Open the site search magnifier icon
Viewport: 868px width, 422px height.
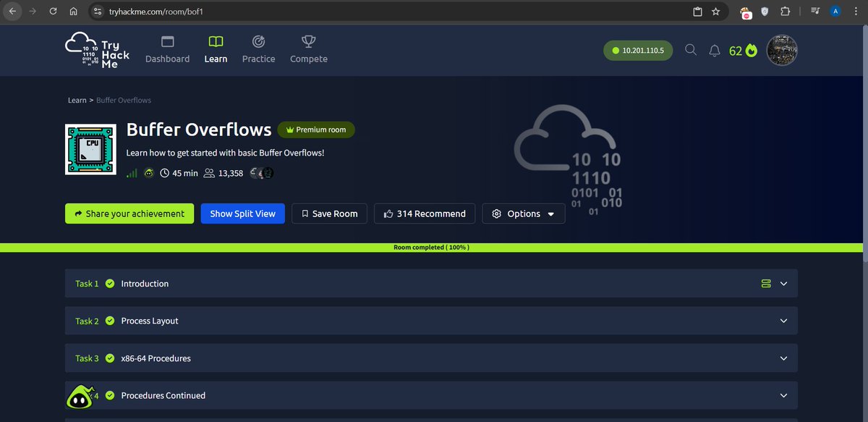pos(691,50)
